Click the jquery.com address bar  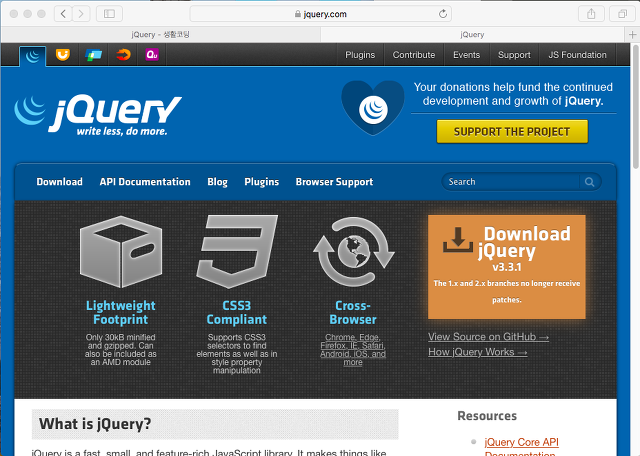321,14
